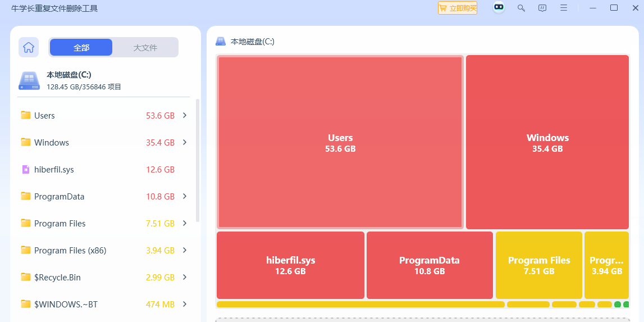Click the file list vertical scrollbar
This screenshot has height=322, width=644.
click(x=197, y=160)
